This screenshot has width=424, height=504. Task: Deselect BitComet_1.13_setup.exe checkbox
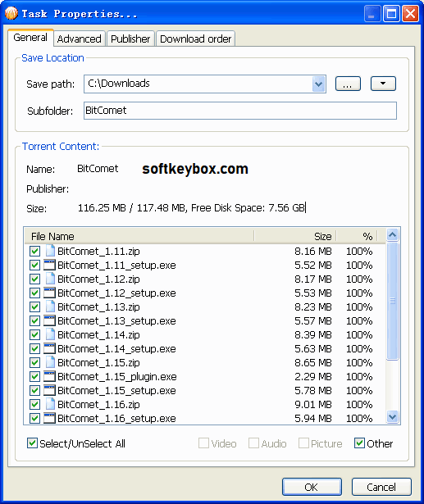pyautogui.click(x=34, y=320)
